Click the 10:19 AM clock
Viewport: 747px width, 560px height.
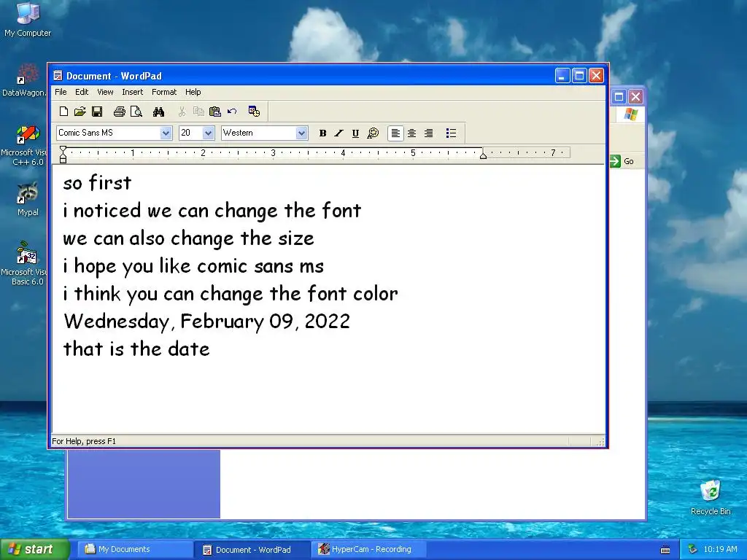coord(720,550)
